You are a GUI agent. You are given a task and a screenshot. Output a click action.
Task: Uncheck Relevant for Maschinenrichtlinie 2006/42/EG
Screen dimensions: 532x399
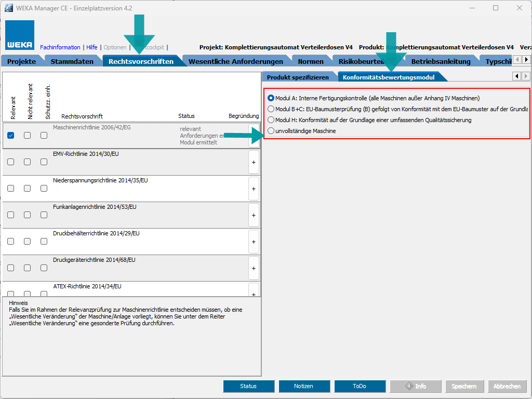[x=11, y=136]
